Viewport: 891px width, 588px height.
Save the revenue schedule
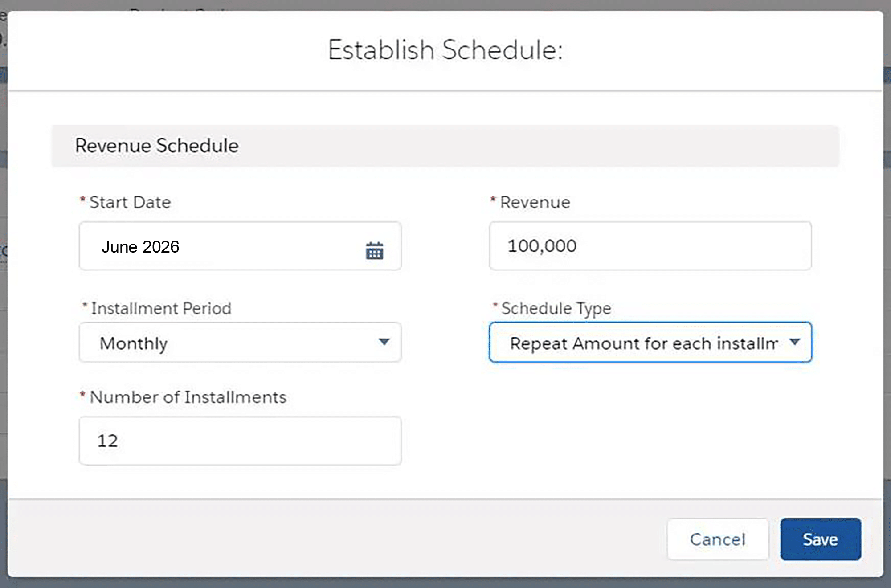(820, 539)
